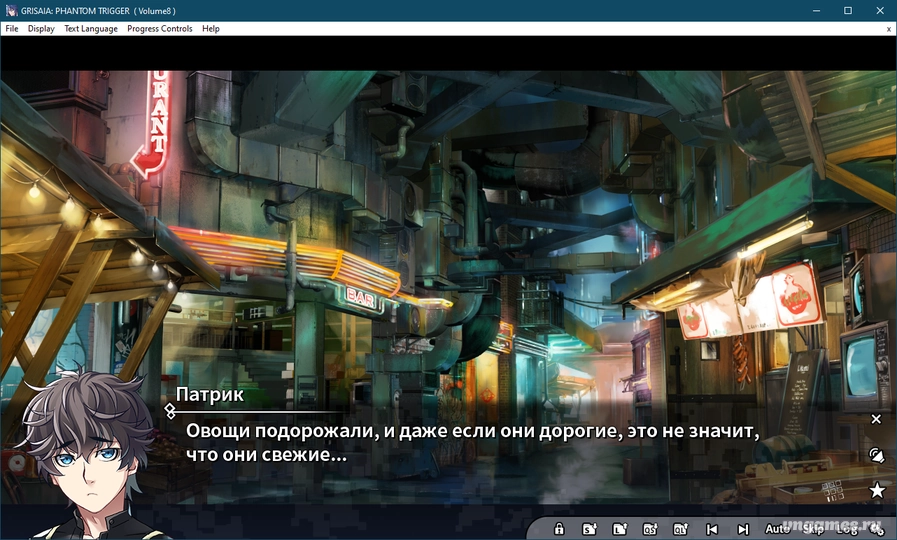The width and height of the screenshot is (897, 540).
Task: Minimize the GRISAIA window
Action: pos(816,10)
